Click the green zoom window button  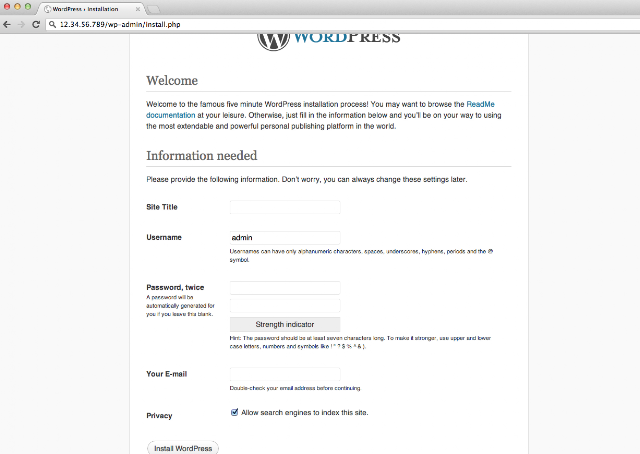point(28,7)
